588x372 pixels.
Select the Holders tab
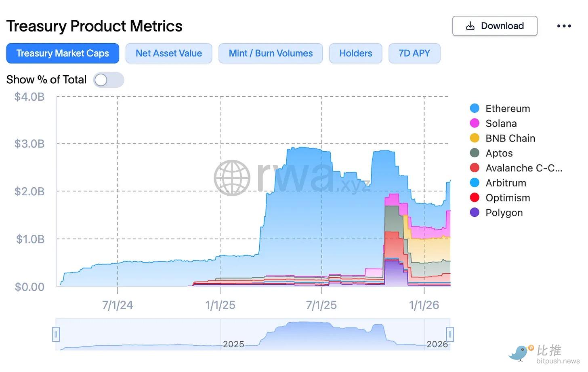pos(356,53)
